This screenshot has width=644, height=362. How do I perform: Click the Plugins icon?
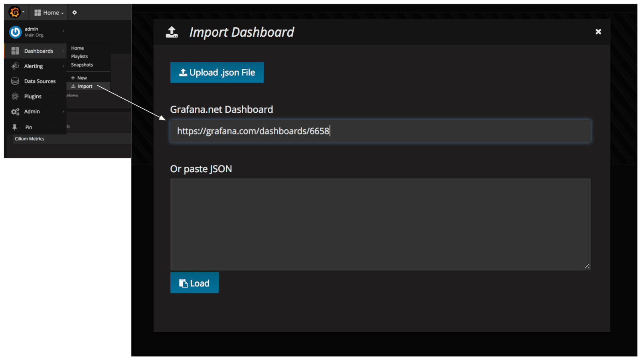(15, 96)
